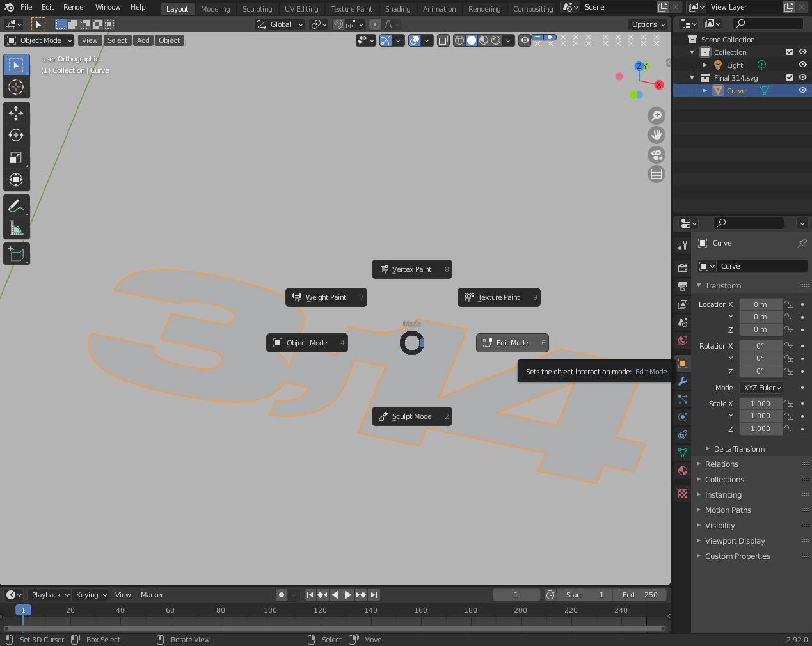812x646 pixels.
Task: Hide the Final 314.svg collection via eye
Action: pos(802,77)
